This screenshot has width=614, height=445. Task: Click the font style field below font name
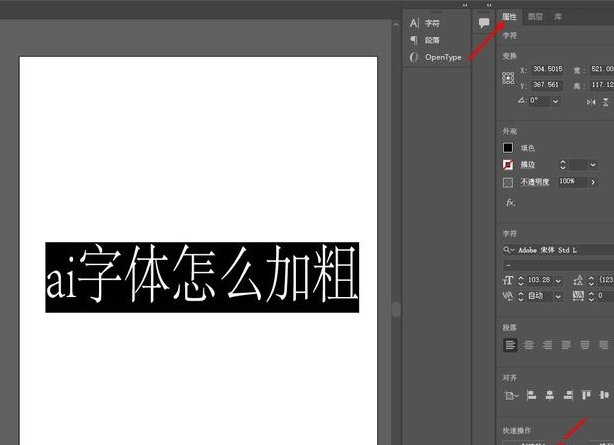pyautogui.click(x=558, y=266)
